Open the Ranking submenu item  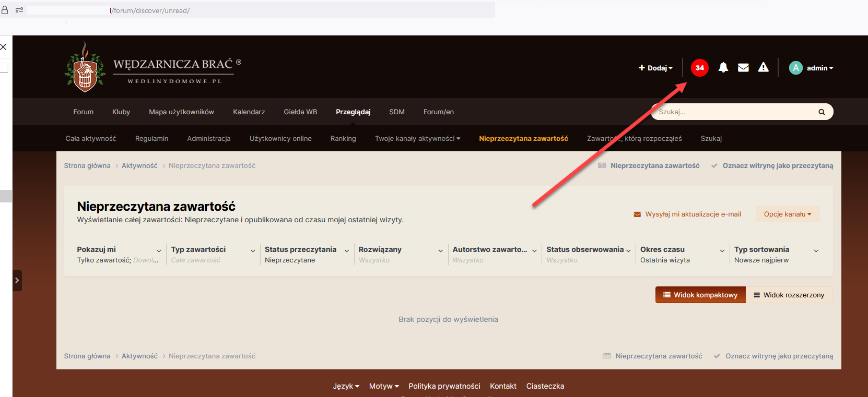point(343,138)
